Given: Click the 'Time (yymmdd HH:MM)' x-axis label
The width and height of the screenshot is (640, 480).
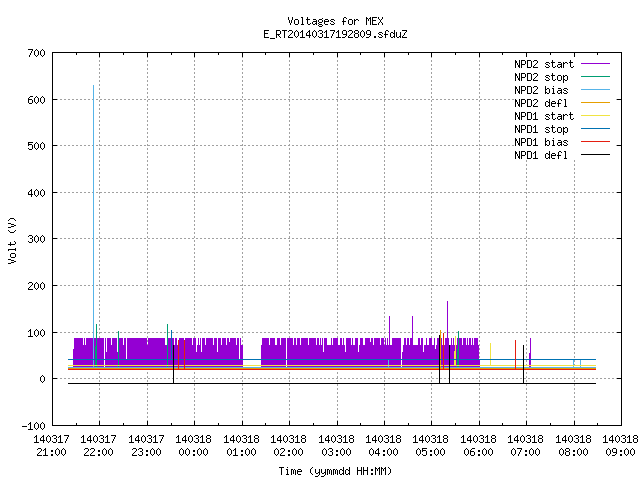Looking at the screenshot, I should tap(335, 471).
